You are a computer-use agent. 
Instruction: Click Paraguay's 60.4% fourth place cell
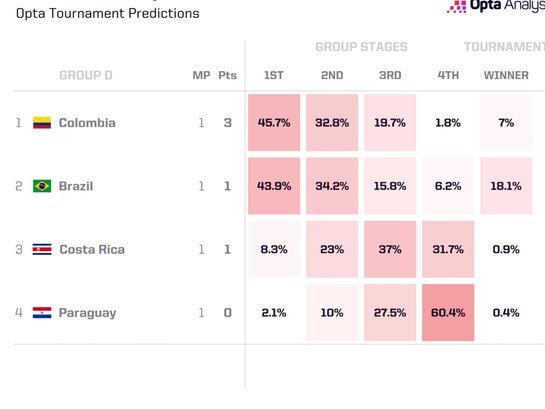448,312
